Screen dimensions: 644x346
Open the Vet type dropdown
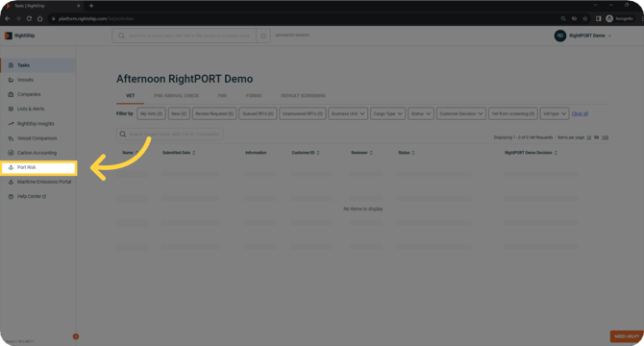554,113
